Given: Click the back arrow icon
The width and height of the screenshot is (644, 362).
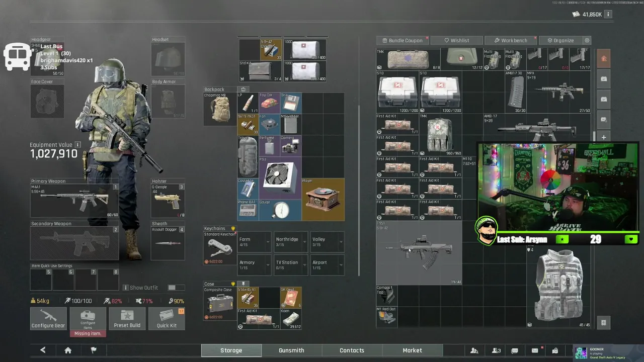Looking at the screenshot, I should pyautogui.click(x=43, y=350).
